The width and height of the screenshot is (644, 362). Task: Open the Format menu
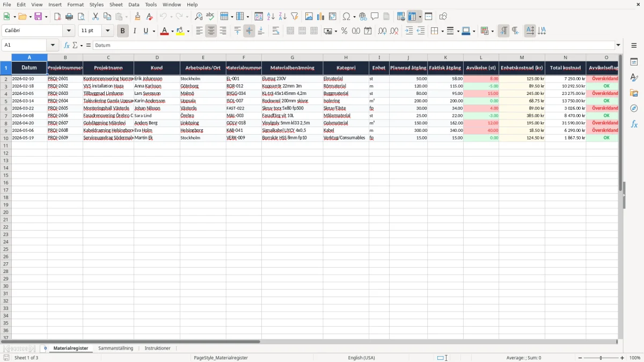tap(76, 4)
